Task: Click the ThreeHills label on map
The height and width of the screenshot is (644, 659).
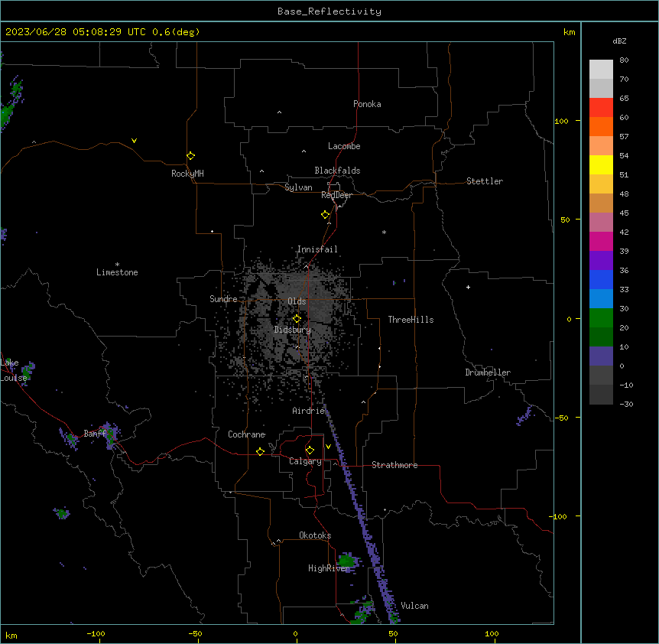Action: click(x=411, y=320)
